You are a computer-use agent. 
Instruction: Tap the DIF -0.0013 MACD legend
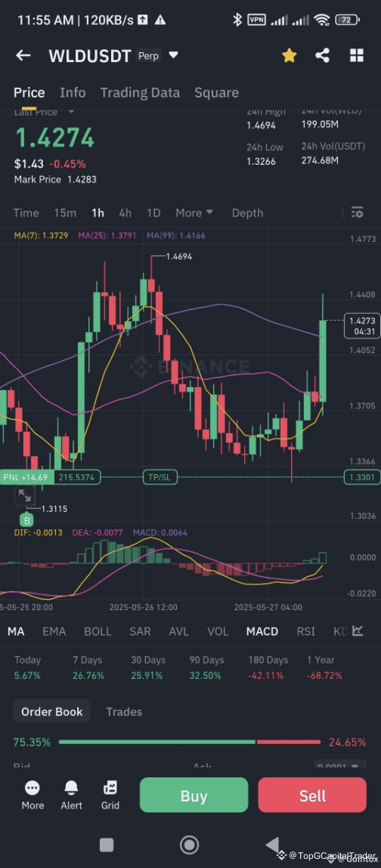(39, 532)
